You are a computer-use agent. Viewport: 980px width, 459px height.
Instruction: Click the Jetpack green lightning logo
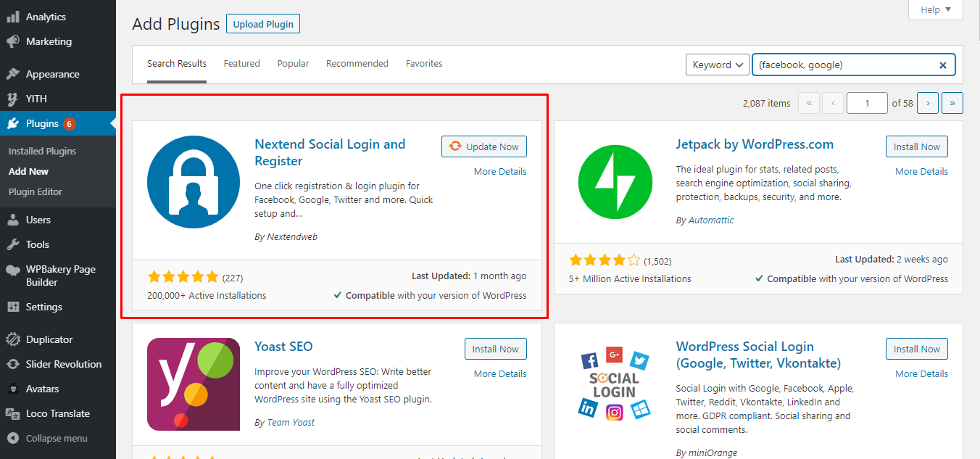615,181
